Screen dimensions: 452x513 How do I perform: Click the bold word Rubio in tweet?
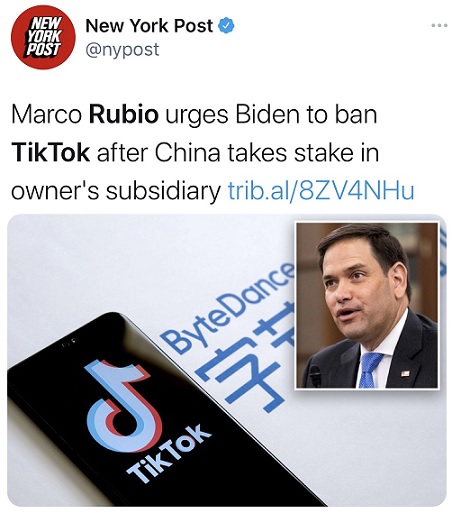point(124,114)
